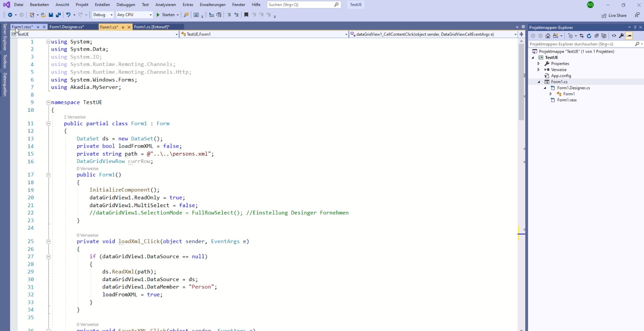Viewport: 644px width, 331px height.
Task: Save the current file with Save icon
Action: pos(51,15)
